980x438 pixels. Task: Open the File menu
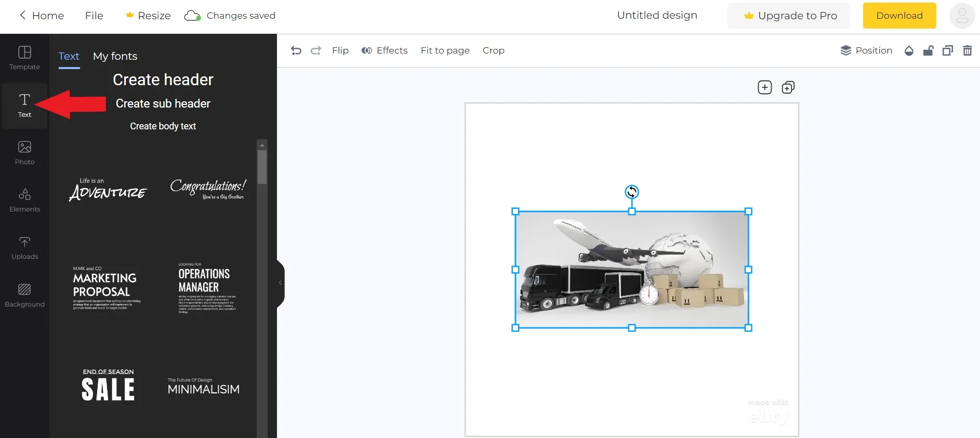click(x=94, y=16)
